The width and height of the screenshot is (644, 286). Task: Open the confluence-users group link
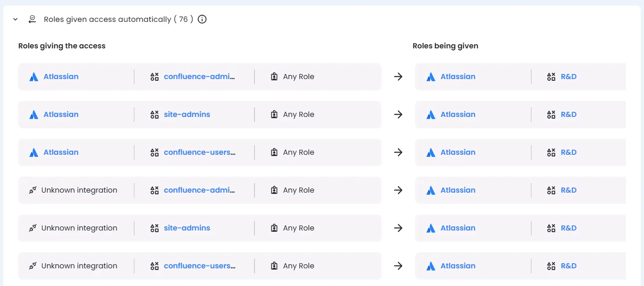(199, 152)
